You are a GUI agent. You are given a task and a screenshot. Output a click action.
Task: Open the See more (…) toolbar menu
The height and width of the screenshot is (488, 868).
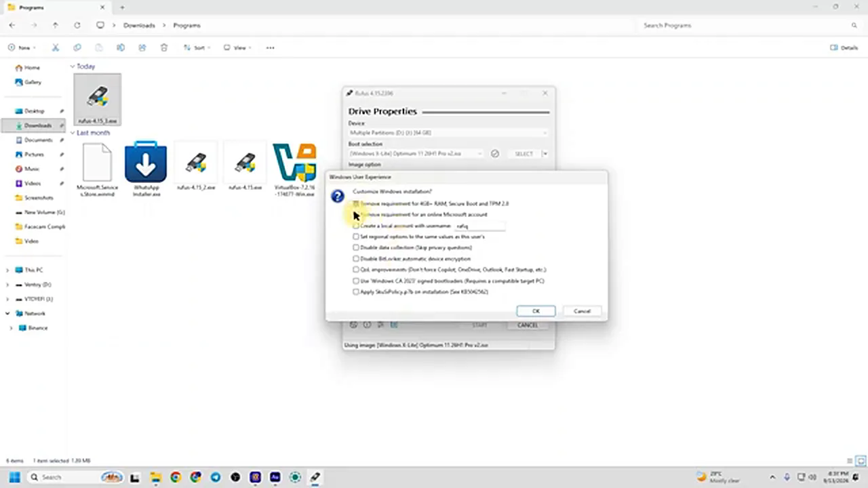coord(271,48)
